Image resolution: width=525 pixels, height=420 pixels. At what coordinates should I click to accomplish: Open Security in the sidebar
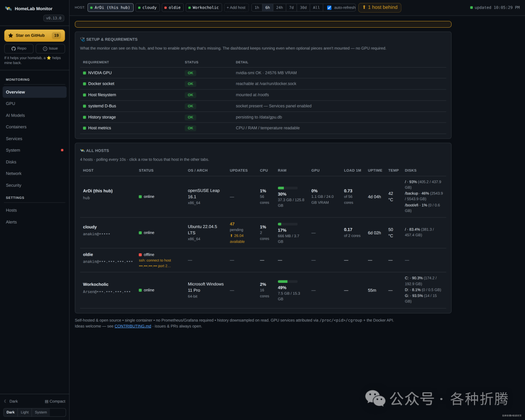click(35, 185)
